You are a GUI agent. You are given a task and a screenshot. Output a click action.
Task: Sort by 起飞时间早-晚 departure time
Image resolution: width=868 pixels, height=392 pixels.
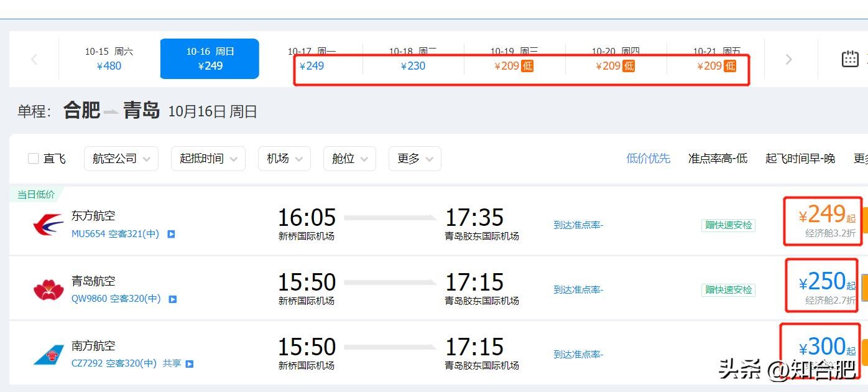pos(800,159)
